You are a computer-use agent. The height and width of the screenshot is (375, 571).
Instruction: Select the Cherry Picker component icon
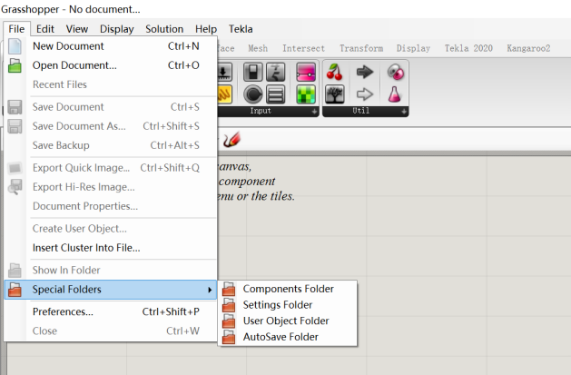point(334,72)
